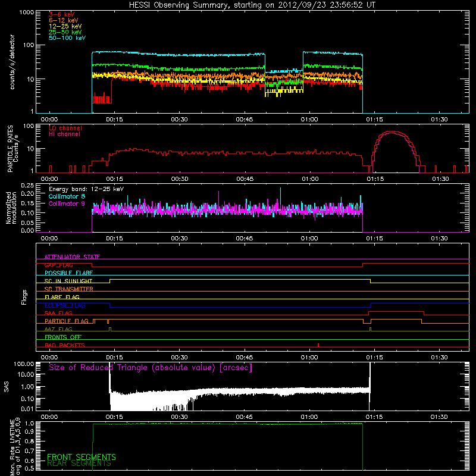This screenshot has height=476, width=476.
Task: Click the 1000 value on count rate axis
Action: [27, 12]
